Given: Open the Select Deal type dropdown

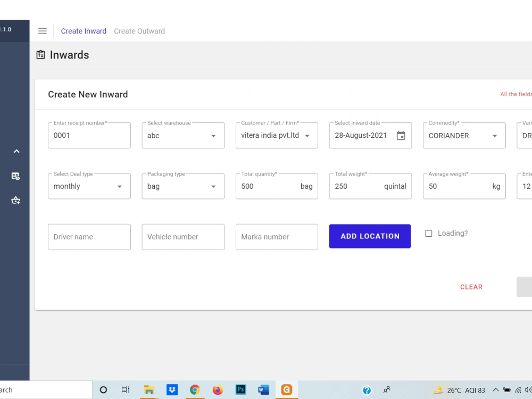Looking at the screenshot, I should [89, 186].
